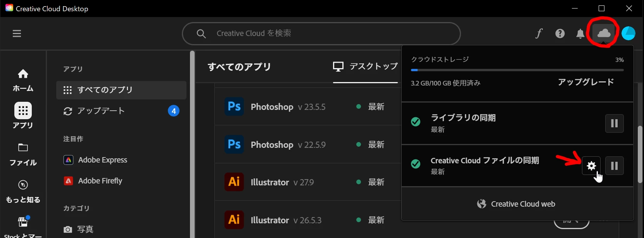Image resolution: width=644 pixels, height=238 pixels.
Task: Click the ライブラリの同期 green check icon
Action: (x=416, y=122)
